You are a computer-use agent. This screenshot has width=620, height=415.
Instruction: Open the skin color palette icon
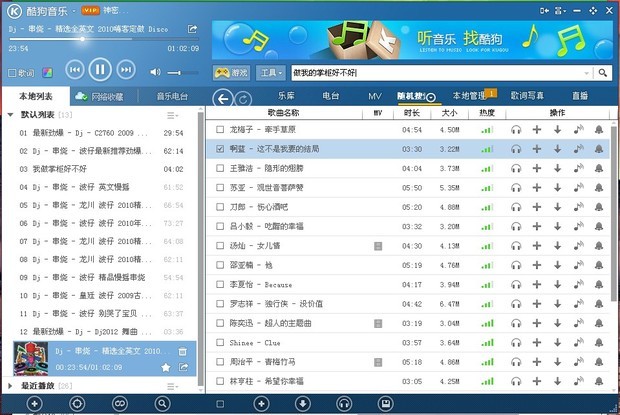[47, 73]
